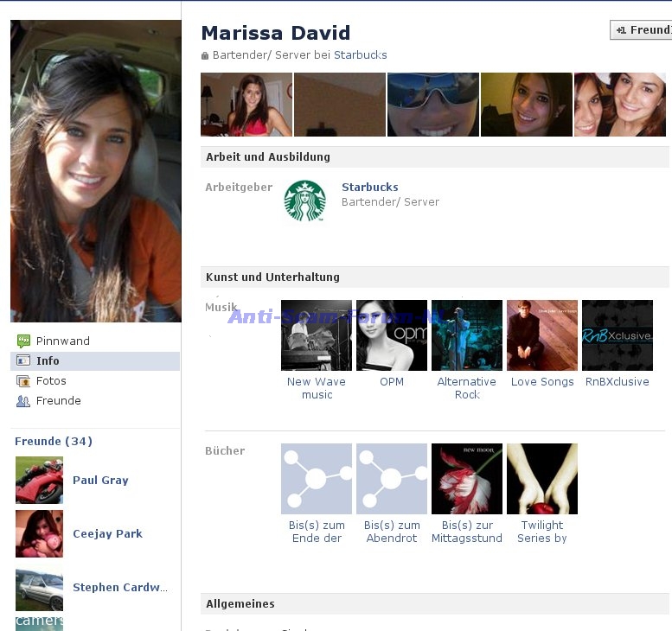Click Ceejay Park's profile picture
Viewport: 672px width, 631px height.
click(39, 533)
